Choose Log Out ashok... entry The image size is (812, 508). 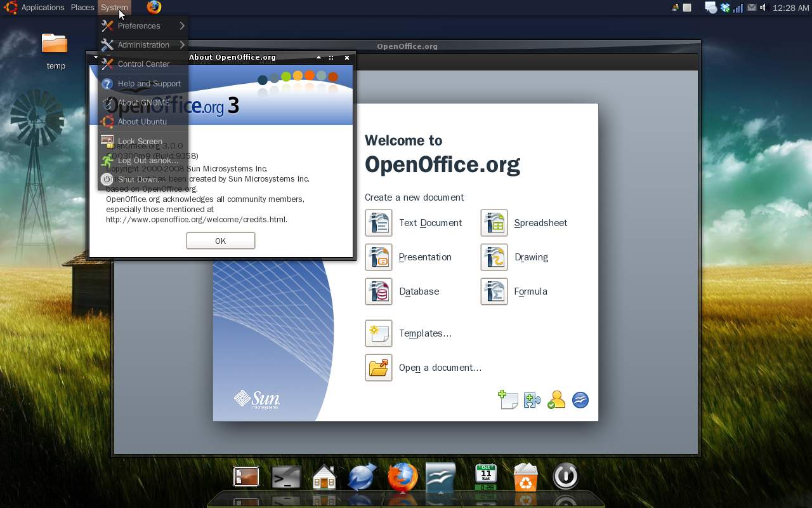coord(143,161)
